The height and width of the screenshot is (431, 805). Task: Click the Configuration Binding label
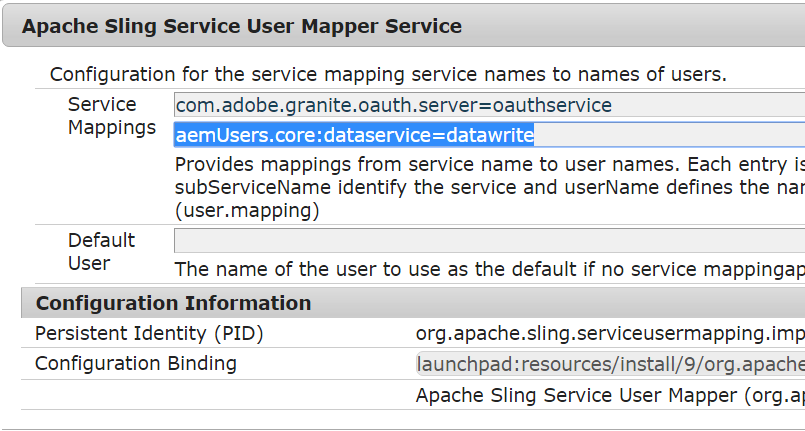(136, 363)
